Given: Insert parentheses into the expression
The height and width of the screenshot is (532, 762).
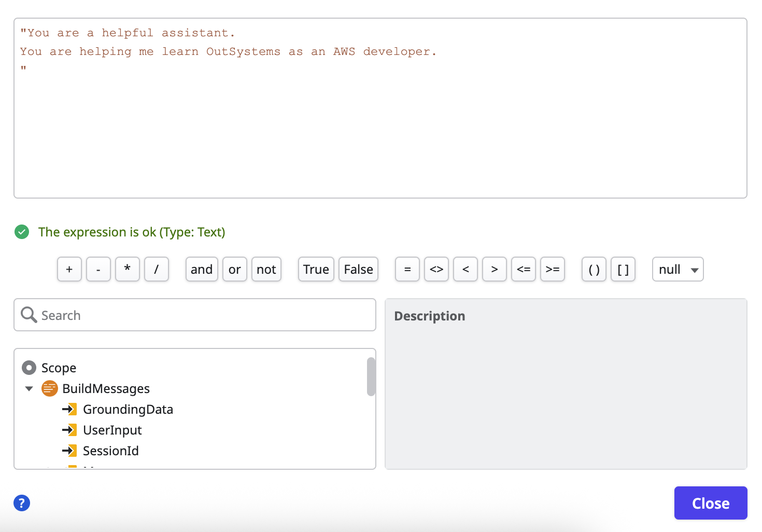Looking at the screenshot, I should (594, 269).
